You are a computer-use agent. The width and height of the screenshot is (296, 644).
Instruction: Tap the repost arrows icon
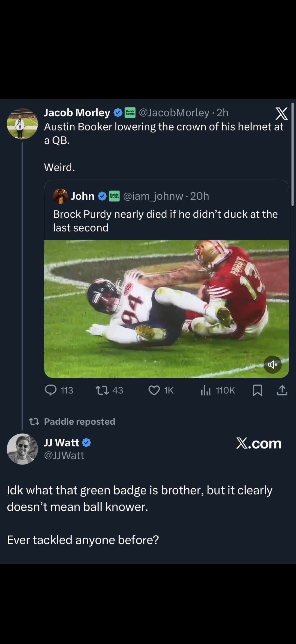[x=102, y=390]
